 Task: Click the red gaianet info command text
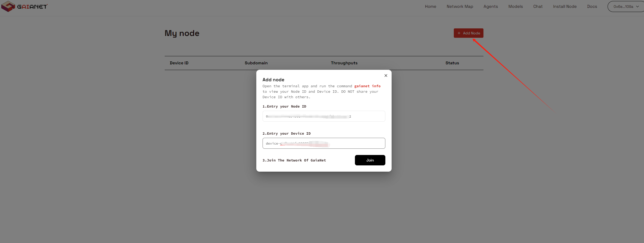click(x=367, y=86)
